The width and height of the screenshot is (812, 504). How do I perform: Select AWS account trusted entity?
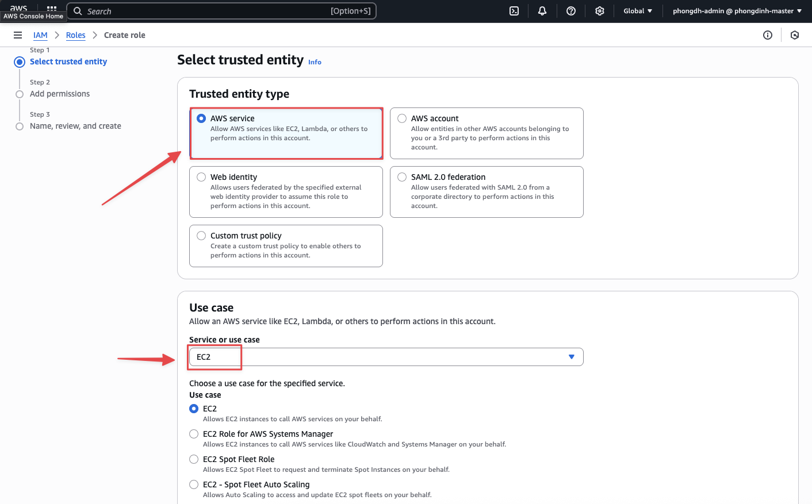point(487,133)
